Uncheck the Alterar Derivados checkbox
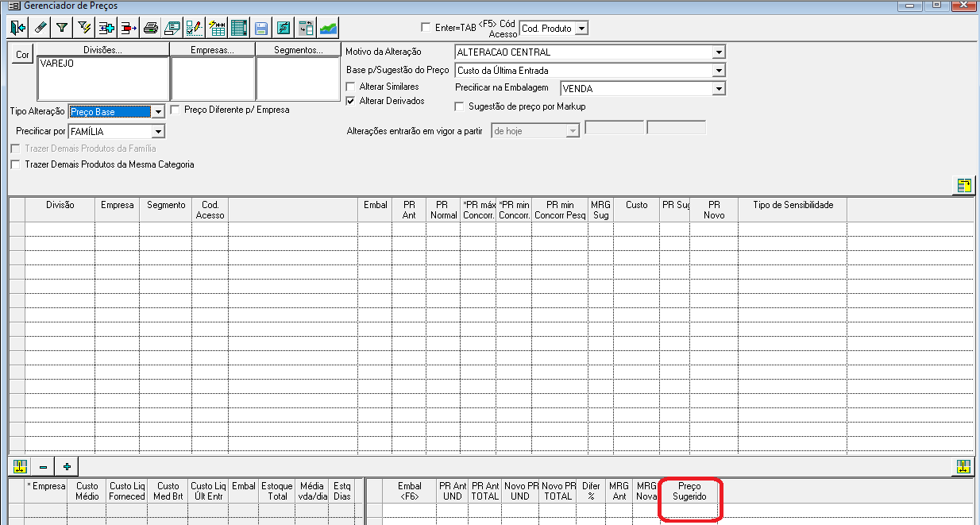The height and width of the screenshot is (525, 980). tap(351, 101)
